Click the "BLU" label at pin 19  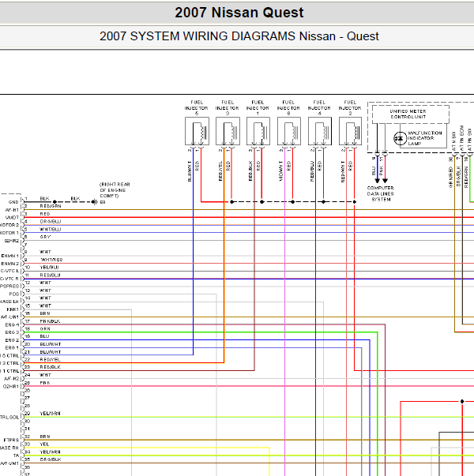44,336
